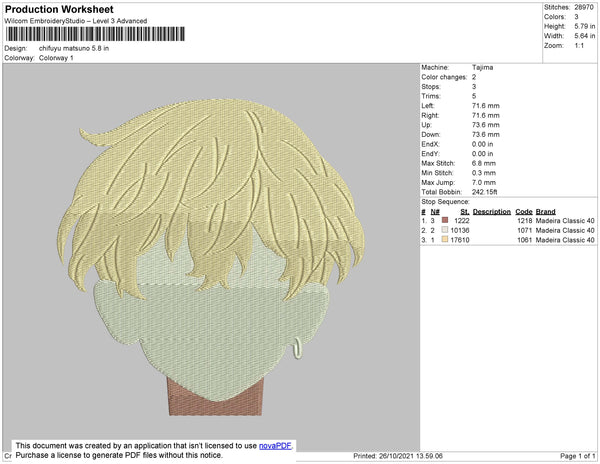Click the Machine value 'Tajima'
The height and width of the screenshot is (464, 600).
click(x=482, y=67)
